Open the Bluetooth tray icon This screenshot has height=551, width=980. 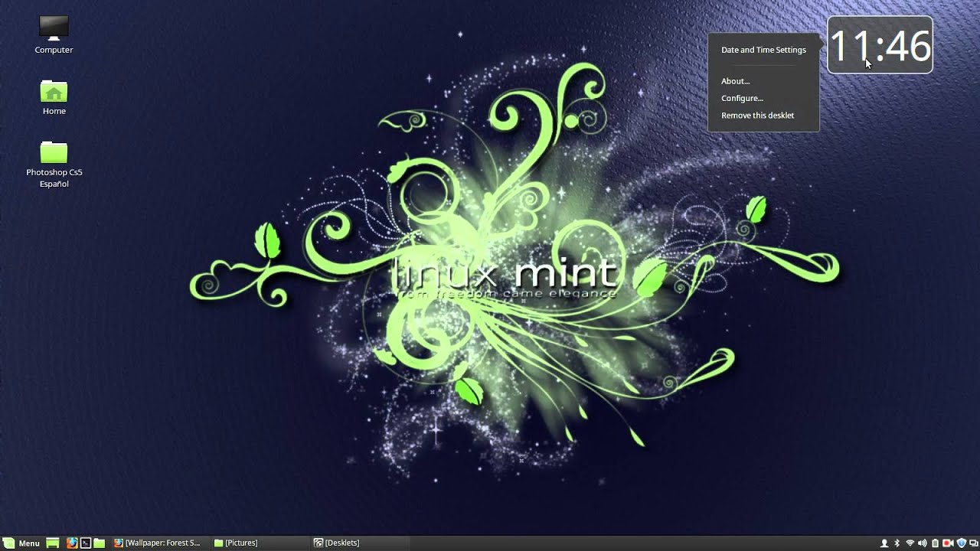[897, 543]
